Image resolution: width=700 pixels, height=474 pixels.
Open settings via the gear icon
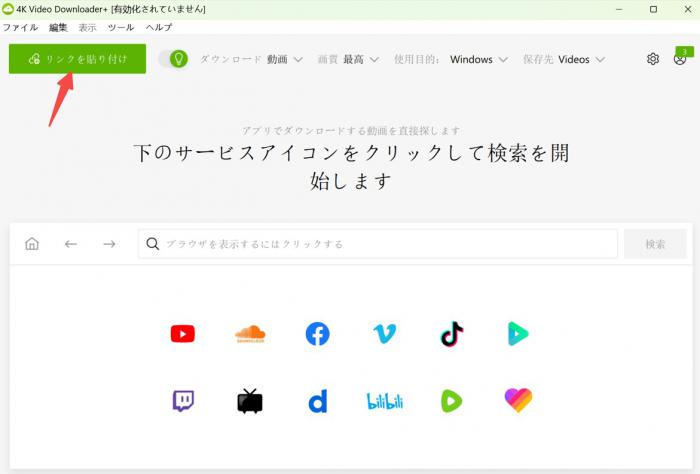pyautogui.click(x=653, y=59)
